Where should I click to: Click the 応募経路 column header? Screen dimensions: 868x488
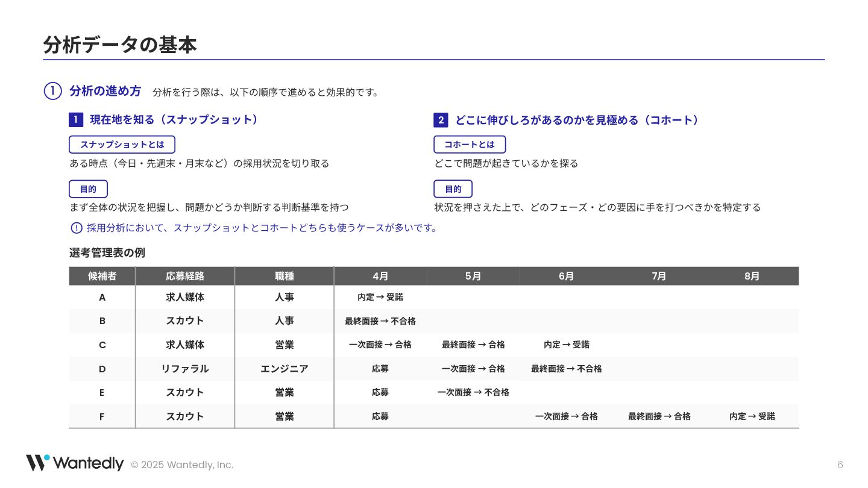point(185,276)
